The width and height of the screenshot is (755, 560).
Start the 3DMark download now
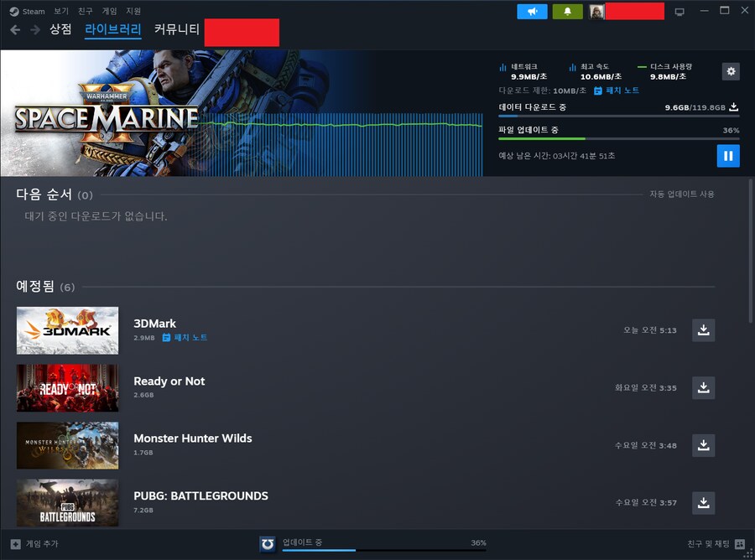click(704, 330)
